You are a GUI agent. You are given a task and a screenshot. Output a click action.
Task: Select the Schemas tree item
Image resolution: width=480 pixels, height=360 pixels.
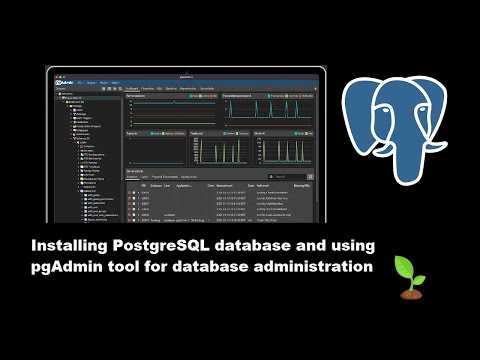[x=82, y=138]
